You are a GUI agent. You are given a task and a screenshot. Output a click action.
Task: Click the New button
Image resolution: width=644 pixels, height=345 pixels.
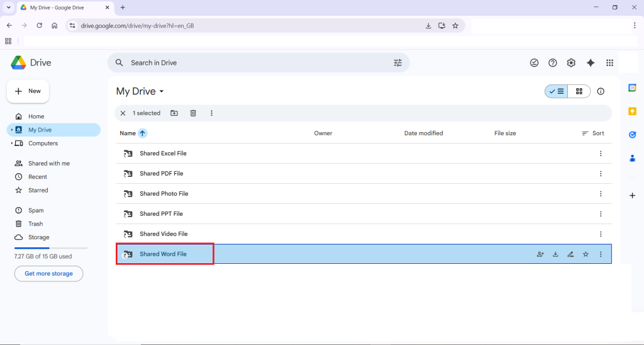tap(28, 91)
